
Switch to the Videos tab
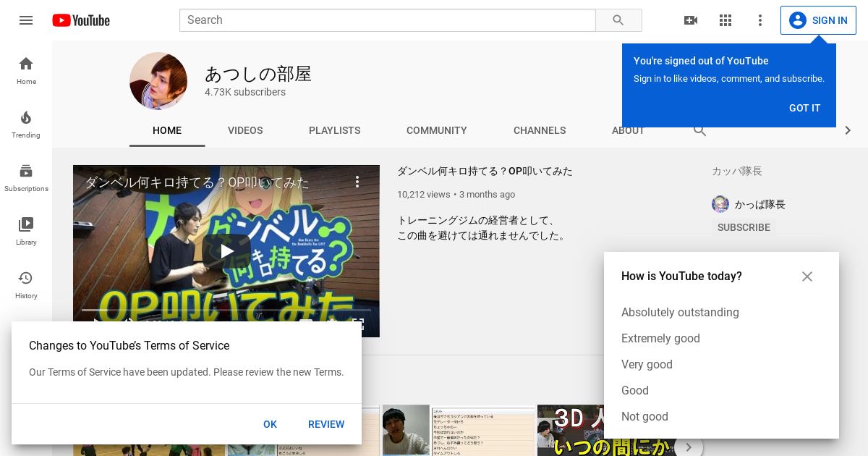pyautogui.click(x=245, y=130)
